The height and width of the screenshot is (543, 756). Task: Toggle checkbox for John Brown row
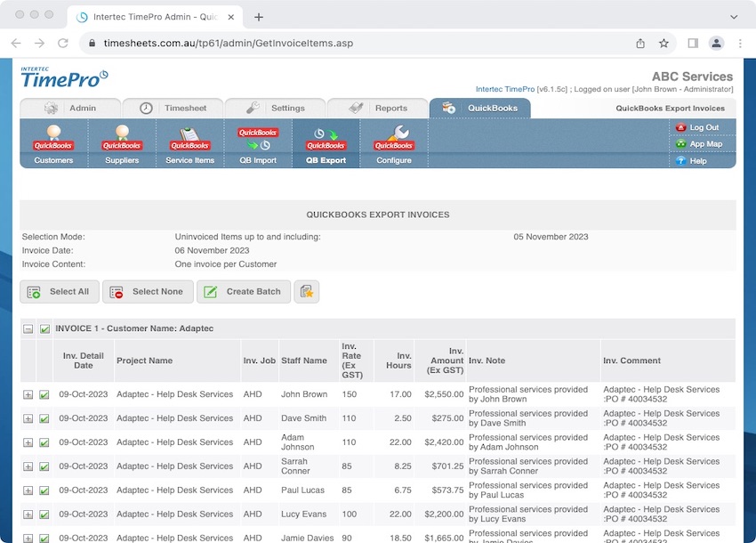click(x=44, y=395)
